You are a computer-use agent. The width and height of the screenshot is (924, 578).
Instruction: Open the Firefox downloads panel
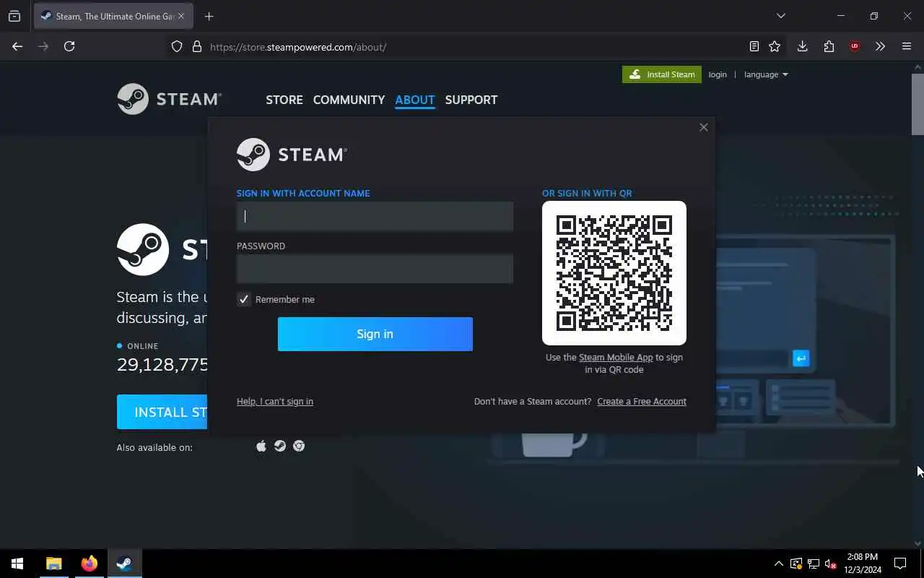click(802, 46)
